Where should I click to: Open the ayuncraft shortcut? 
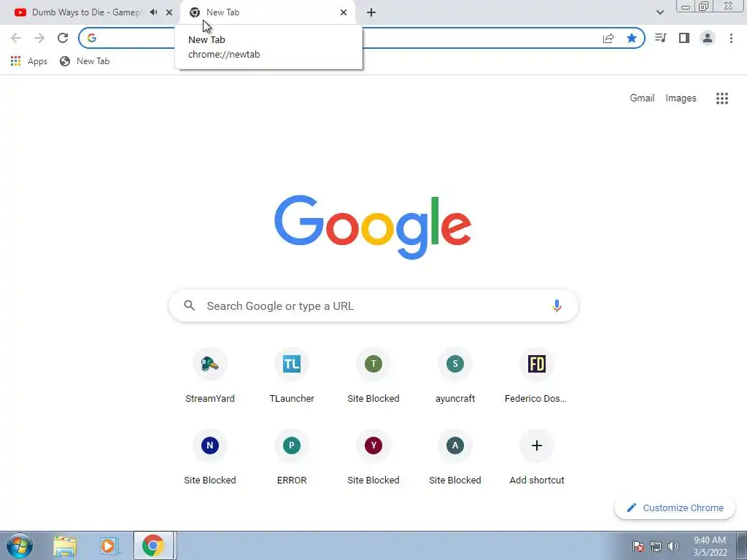pyautogui.click(x=455, y=376)
